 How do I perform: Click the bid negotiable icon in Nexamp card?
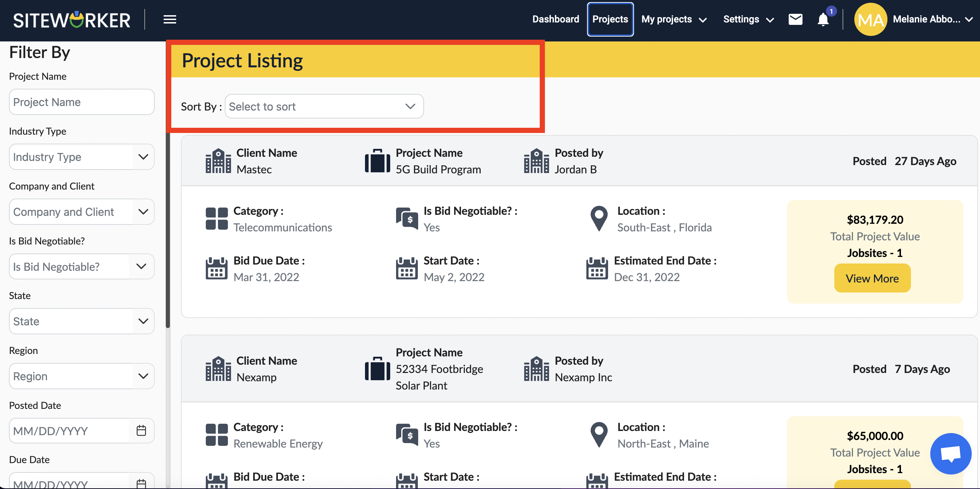coord(407,434)
